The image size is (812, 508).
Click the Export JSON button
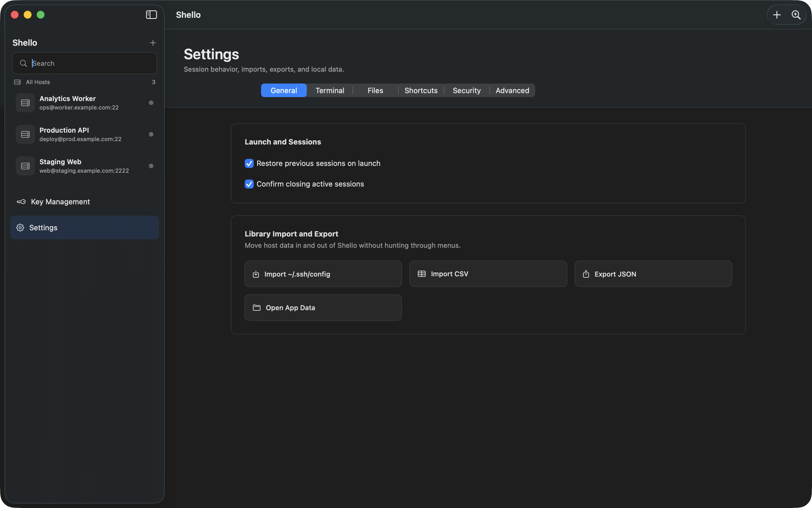653,274
